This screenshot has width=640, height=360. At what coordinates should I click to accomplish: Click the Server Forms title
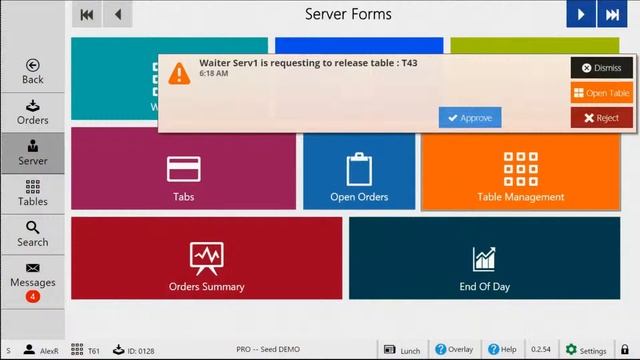click(x=348, y=14)
